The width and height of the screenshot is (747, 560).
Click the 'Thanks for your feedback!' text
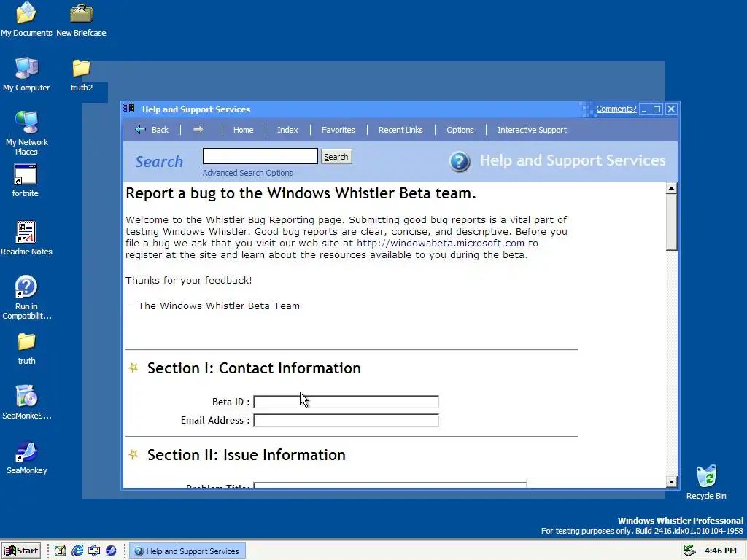pos(189,280)
